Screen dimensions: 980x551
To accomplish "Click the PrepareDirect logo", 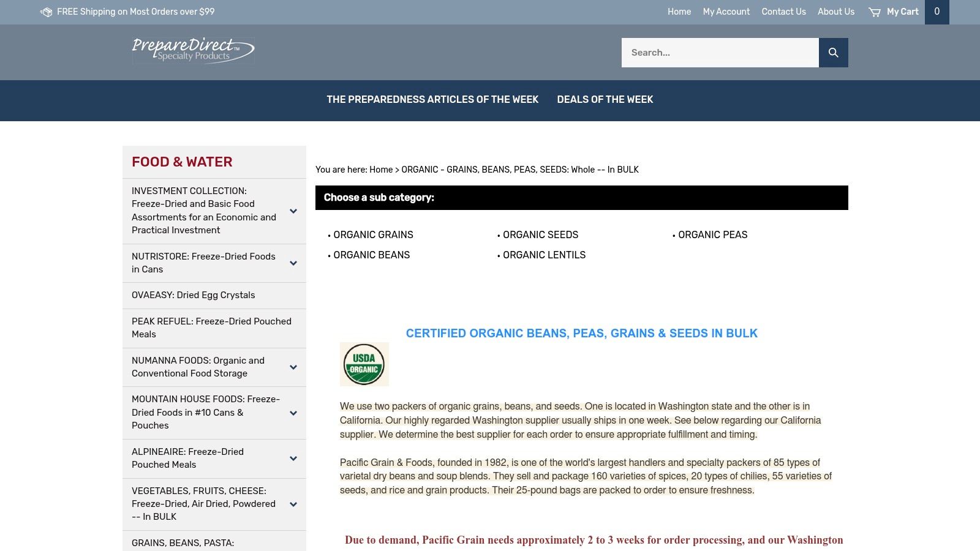I will tap(193, 50).
